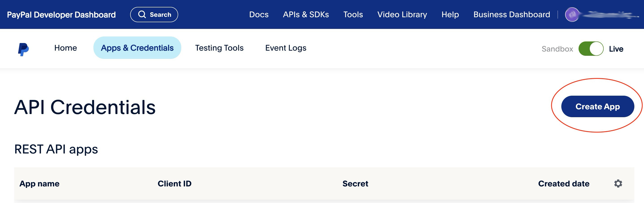Click the API Credentials heading

pos(85,107)
